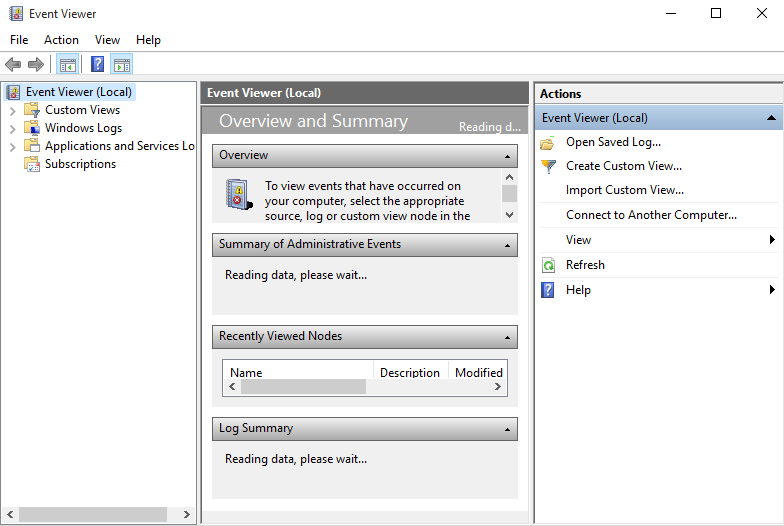The width and height of the screenshot is (784, 526).
Task: Click the Event Viewer title bar app icon
Action: (16, 14)
